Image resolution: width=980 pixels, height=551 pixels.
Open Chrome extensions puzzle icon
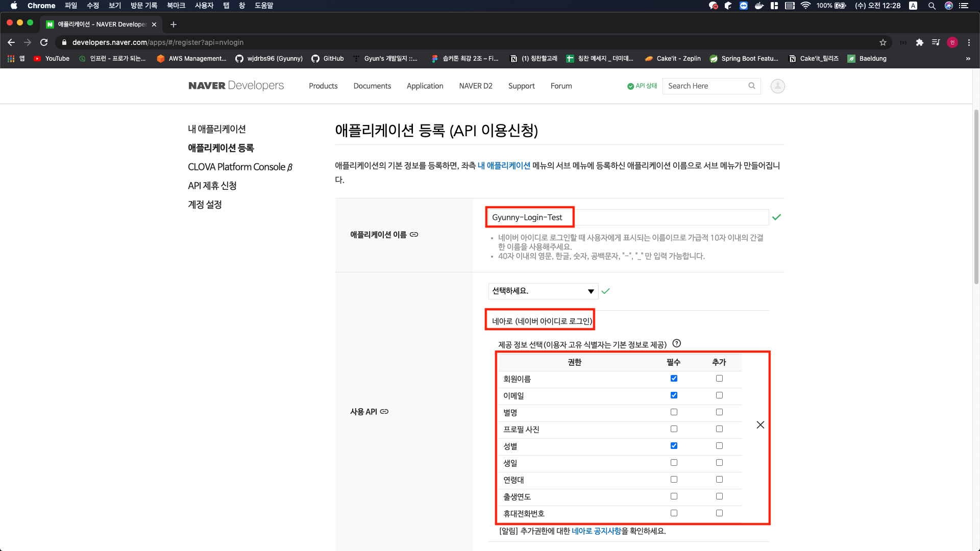tap(919, 42)
